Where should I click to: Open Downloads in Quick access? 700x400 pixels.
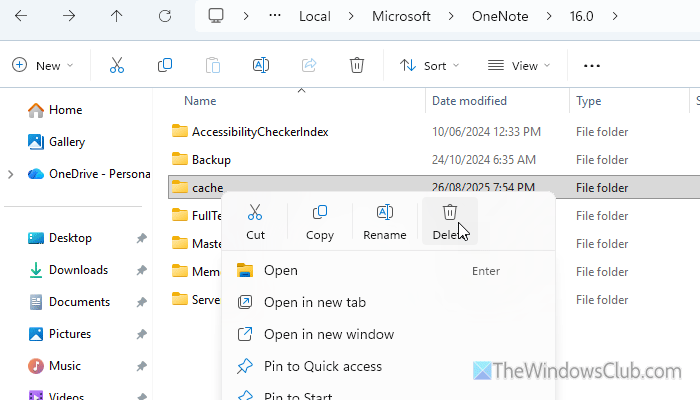(x=68, y=270)
